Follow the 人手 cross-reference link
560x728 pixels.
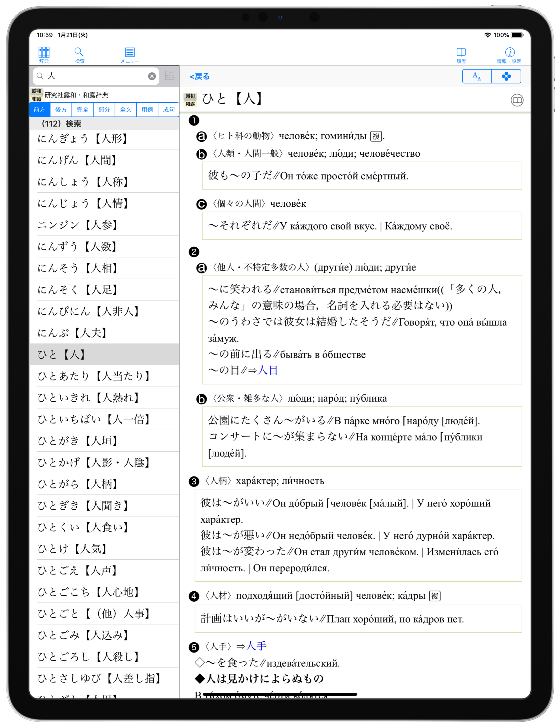(256, 646)
